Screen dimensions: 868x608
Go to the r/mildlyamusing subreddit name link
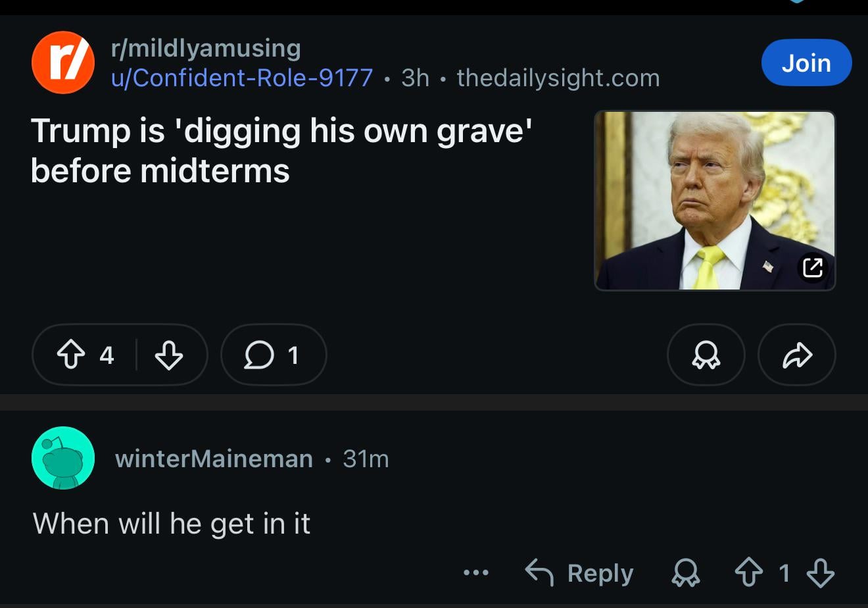206,47
